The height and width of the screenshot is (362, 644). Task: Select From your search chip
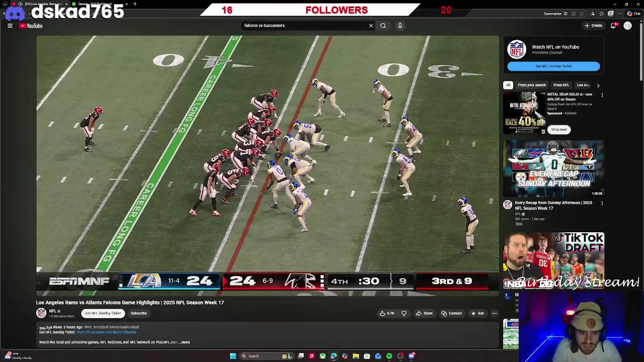click(x=532, y=85)
